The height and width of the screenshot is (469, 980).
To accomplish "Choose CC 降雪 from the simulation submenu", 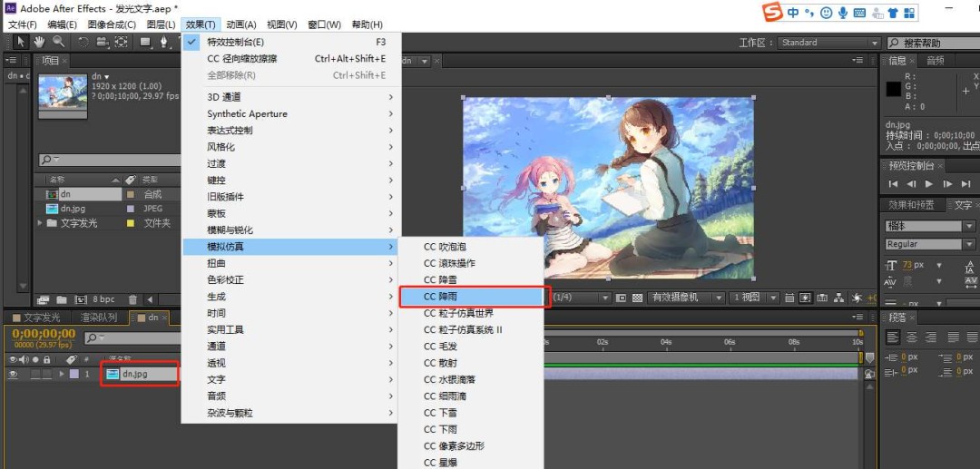I will click(471, 279).
